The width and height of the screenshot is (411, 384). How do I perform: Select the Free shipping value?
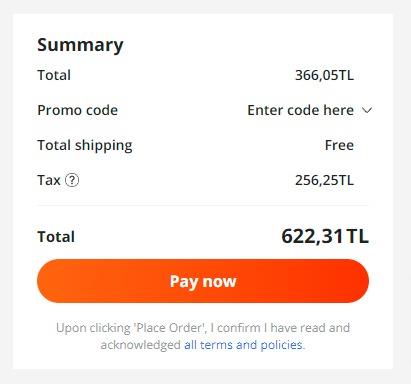(x=339, y=145)
